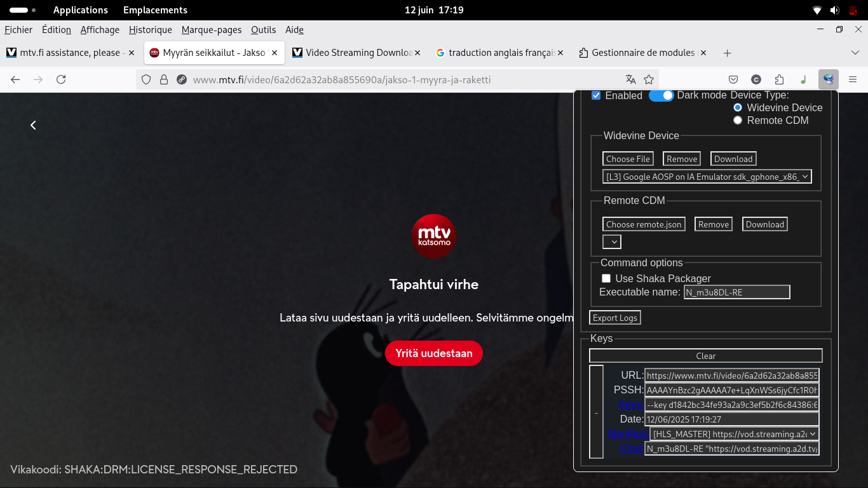868x488 pixels.
Task: Open the Fichier menu
Action: (18, 30)
